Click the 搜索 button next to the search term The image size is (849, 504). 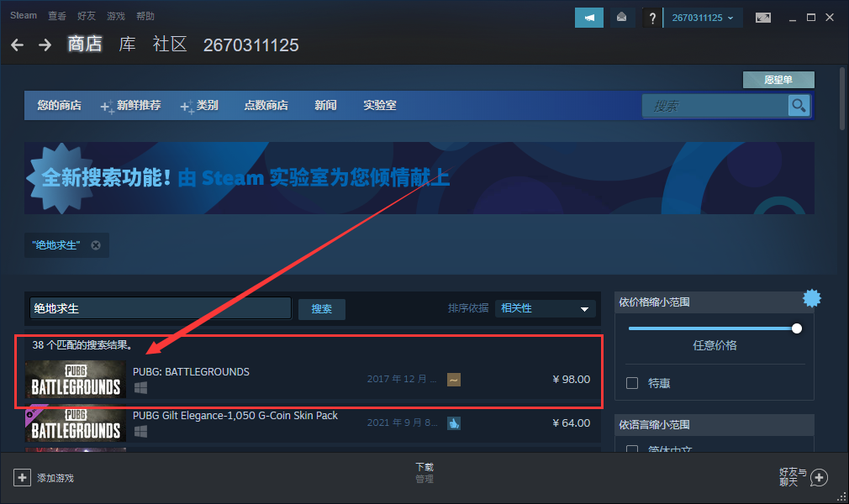tap(322, 309)
